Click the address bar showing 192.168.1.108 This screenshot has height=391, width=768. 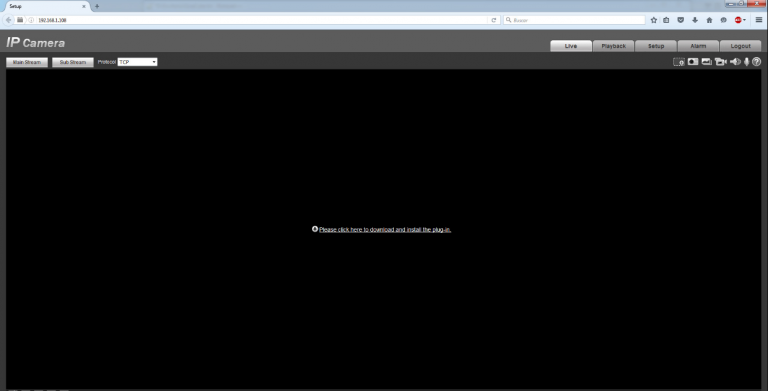262,20
